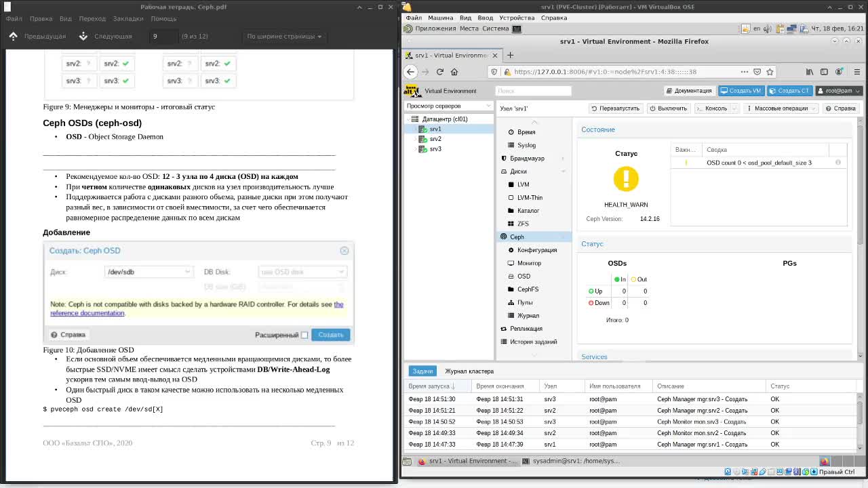Open the PDF zoom 'По ширине страницы' dropdown
Viewport: 868px width, 488px height.
point(285,36)
